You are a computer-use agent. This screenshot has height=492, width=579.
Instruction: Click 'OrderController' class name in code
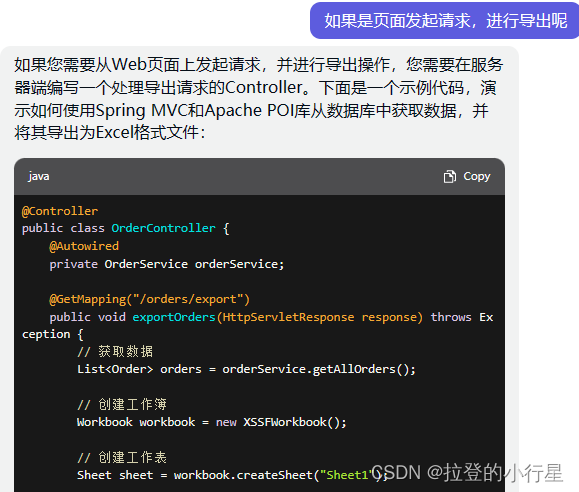click(x=163, y=228)
